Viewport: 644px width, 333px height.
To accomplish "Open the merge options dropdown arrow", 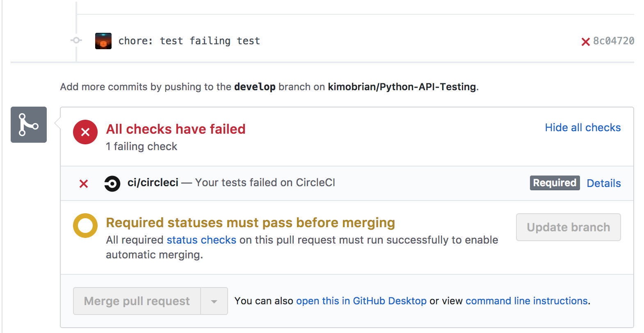I will tap(214, 301).
